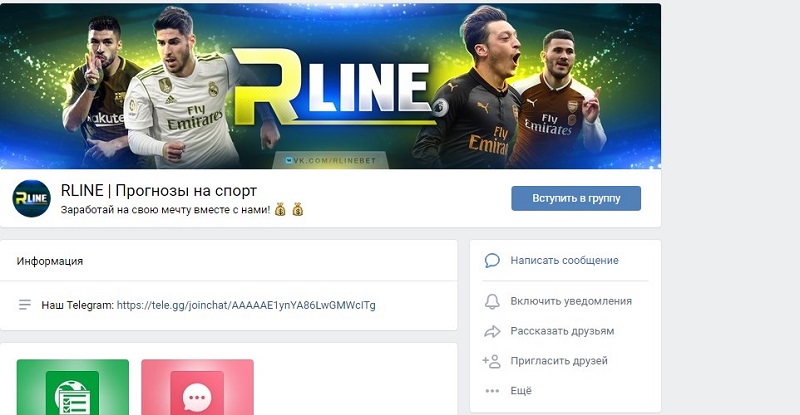The width and height of the screenshot is (800, 415).
Task: Click the three dots more icon
Action: click(x=492, y=391)
